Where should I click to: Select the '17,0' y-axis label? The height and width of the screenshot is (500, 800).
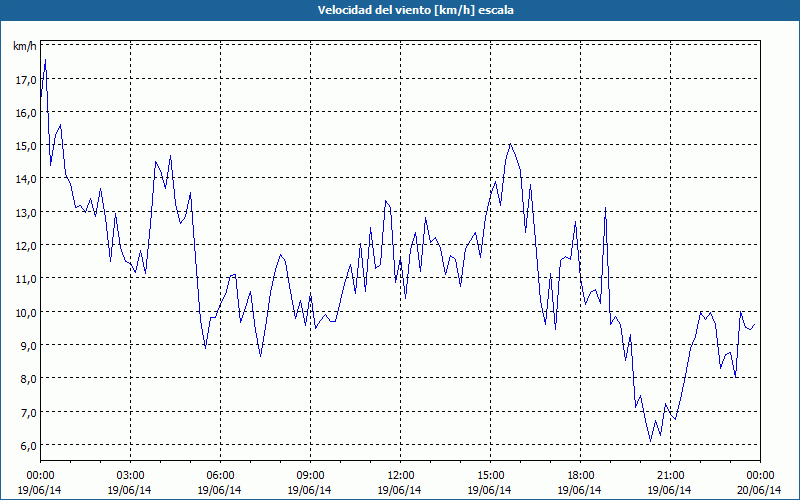click(x=26, y=80)
